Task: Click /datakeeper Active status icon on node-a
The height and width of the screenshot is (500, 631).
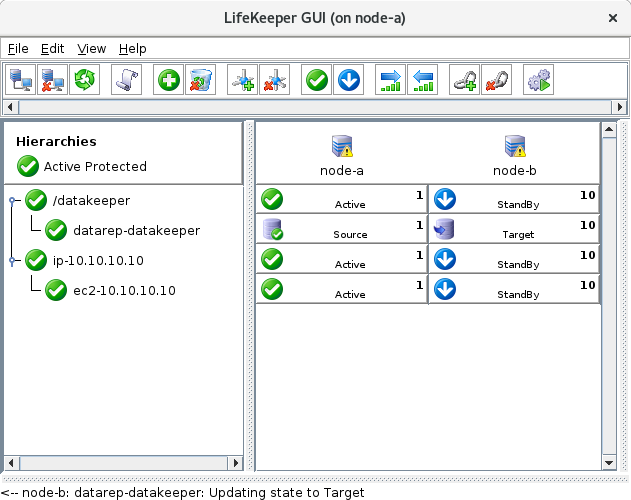Action: [272, 199]
